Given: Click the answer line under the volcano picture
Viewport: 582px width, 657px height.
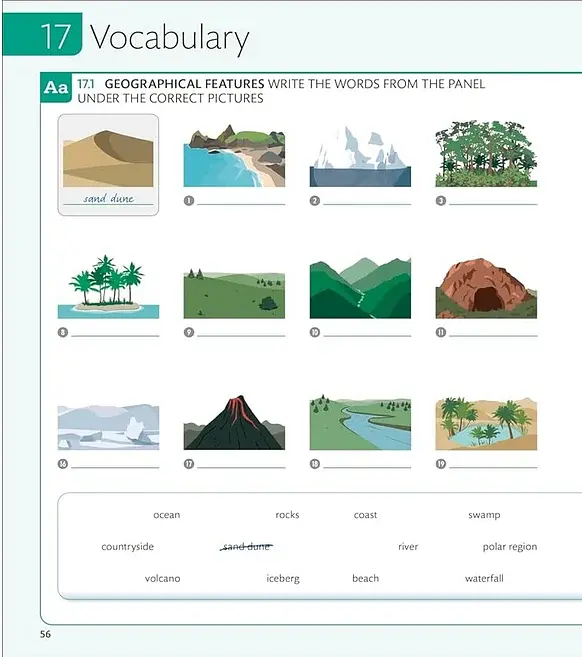Looking at the screenshot, I should 241,467.
